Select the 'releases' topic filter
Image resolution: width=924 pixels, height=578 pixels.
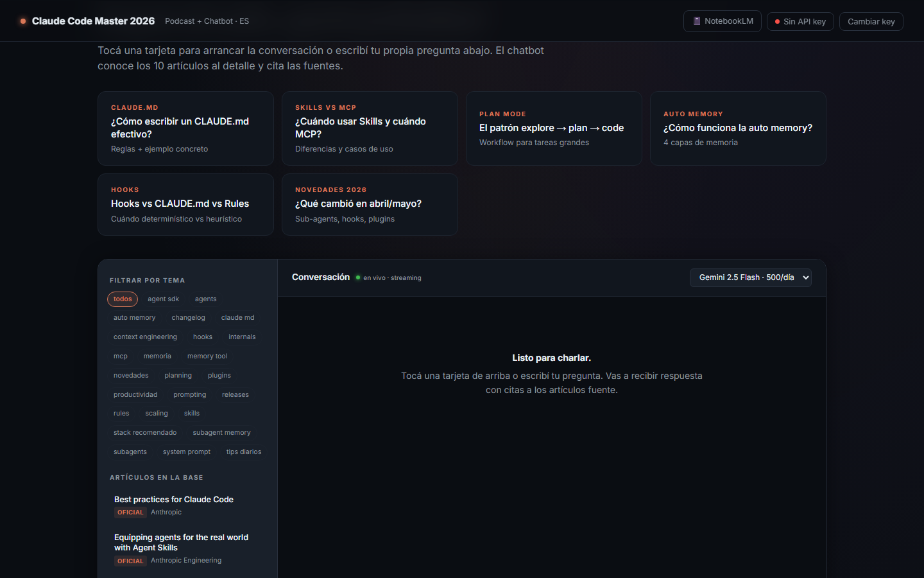(x=235, y=395)
